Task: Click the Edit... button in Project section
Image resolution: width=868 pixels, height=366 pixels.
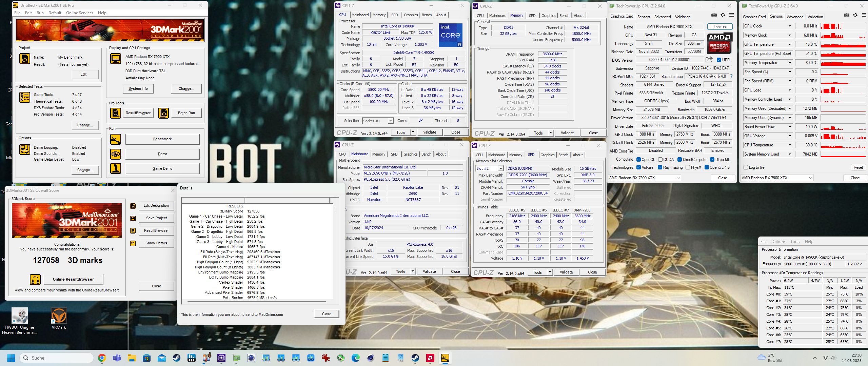Action: (x=85, y=75)
